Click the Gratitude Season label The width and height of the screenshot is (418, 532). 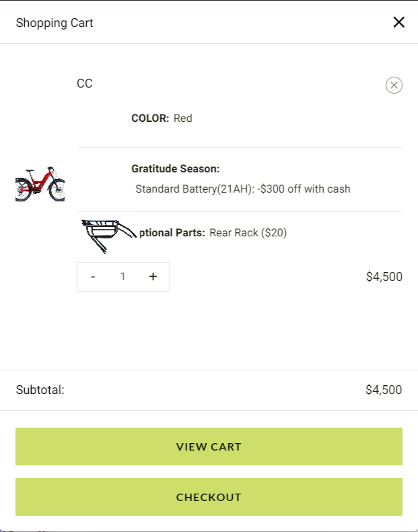click(175, 168)
